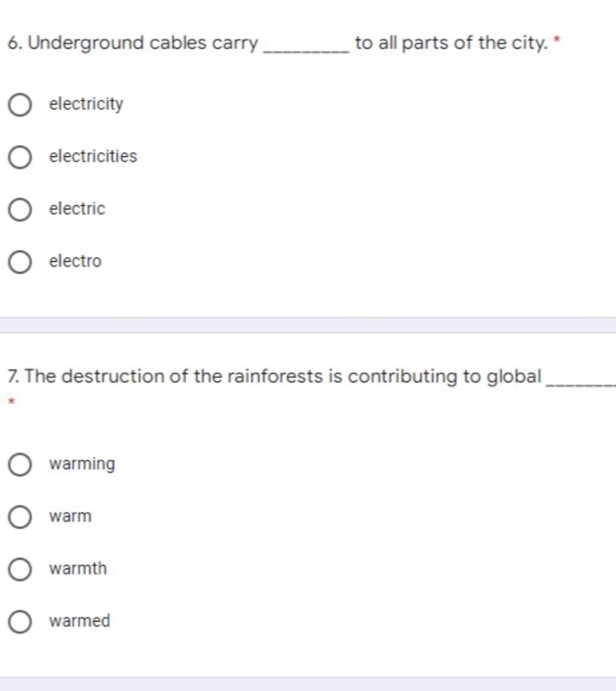Click the 'electricity' answer label
This screenshot has width=616, height=691.
click(86, 105)
